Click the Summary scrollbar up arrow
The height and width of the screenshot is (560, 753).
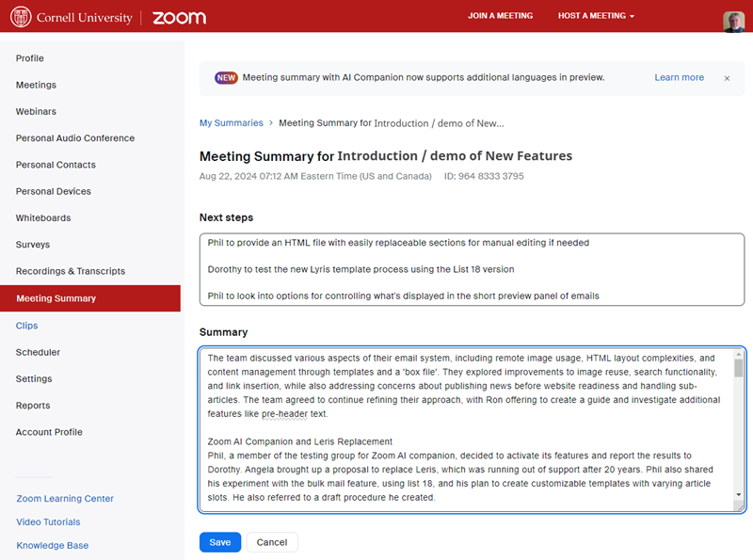pos(739,355)
